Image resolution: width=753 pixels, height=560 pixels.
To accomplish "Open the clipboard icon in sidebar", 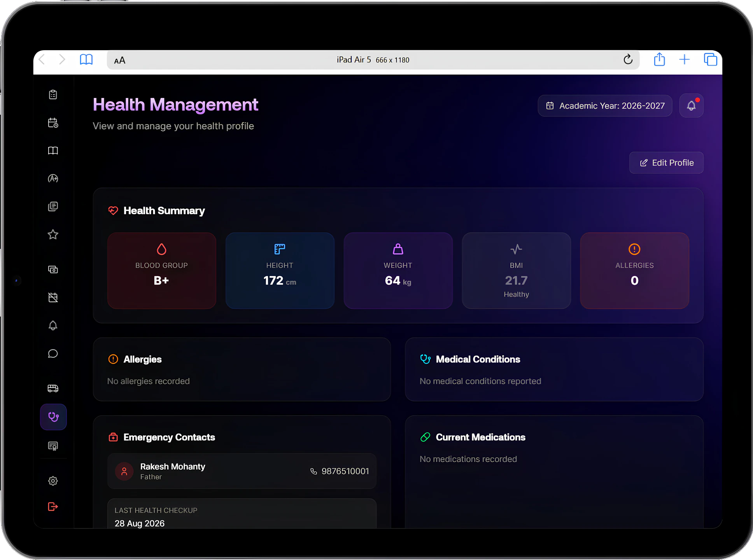I will [53, 94].
